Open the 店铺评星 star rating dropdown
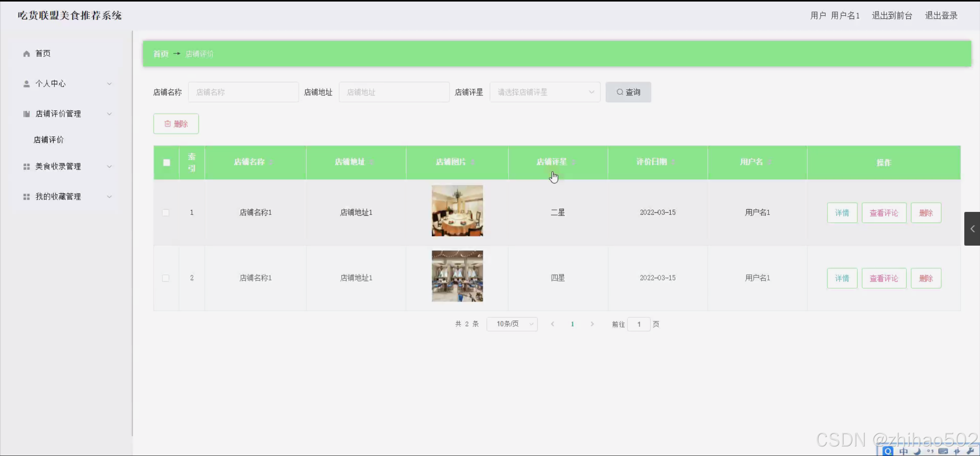The width and height of the screenshot is (980, 456). coord(545,92)
